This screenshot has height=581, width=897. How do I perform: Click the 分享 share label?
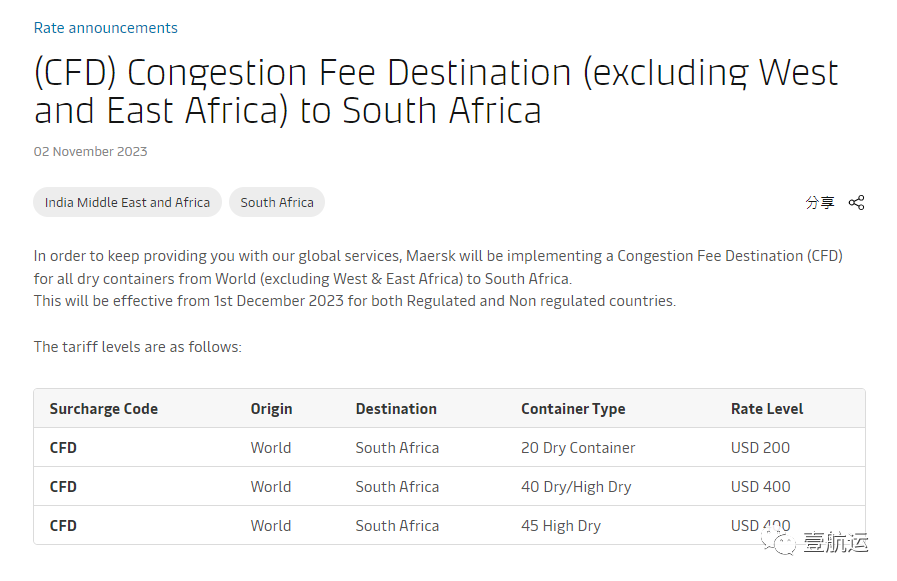[x=820, y=202]
